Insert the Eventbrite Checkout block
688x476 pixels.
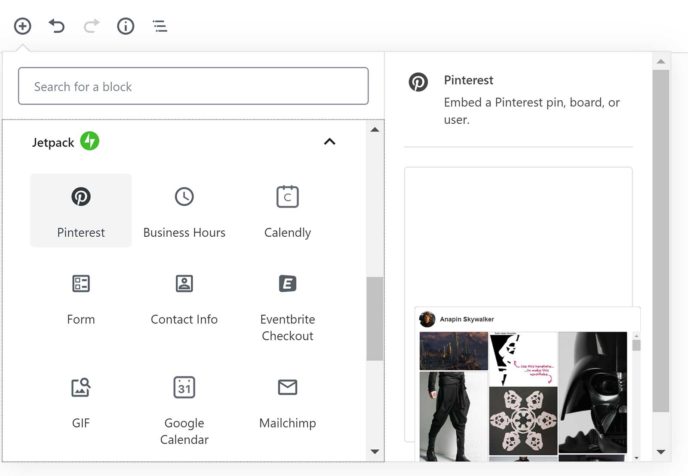[x=287, y=307]
